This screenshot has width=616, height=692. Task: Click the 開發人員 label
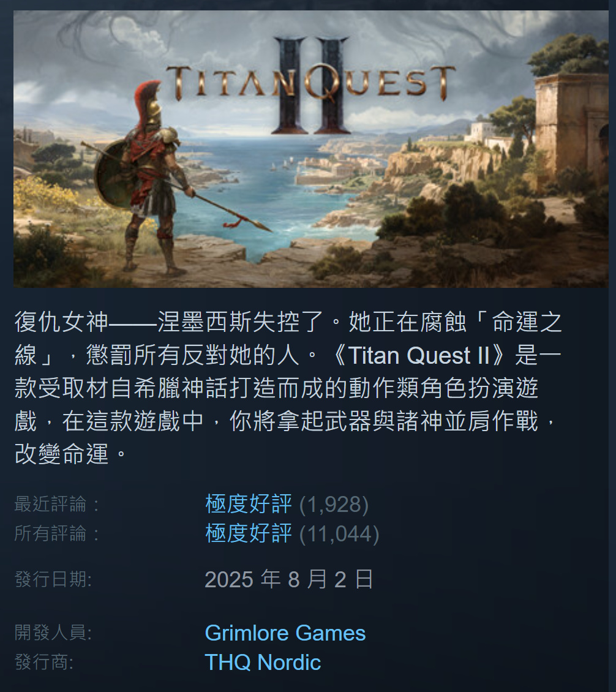coord(53,633)
